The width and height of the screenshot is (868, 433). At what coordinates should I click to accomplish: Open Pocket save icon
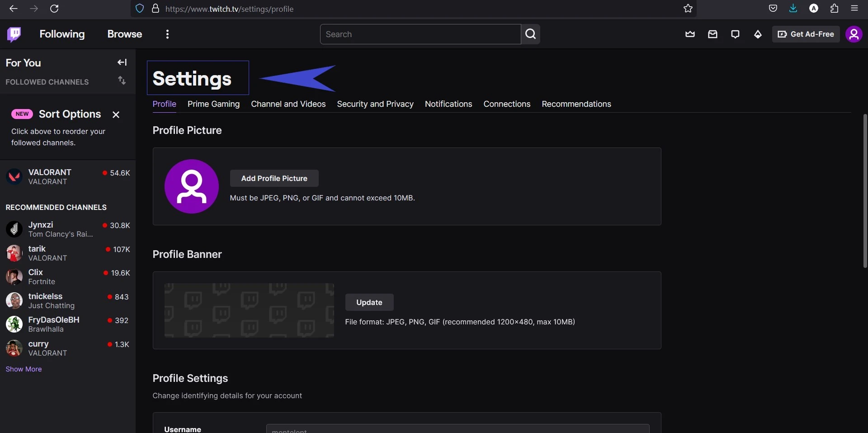tap(773, 9)
